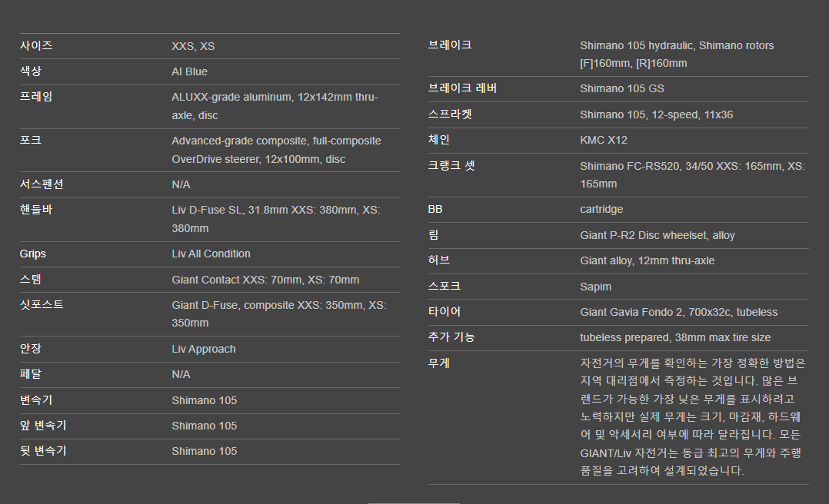Select the size value 'XXS, XS'
The width and height of the screenshot is (829, 504).
point(193,47)
